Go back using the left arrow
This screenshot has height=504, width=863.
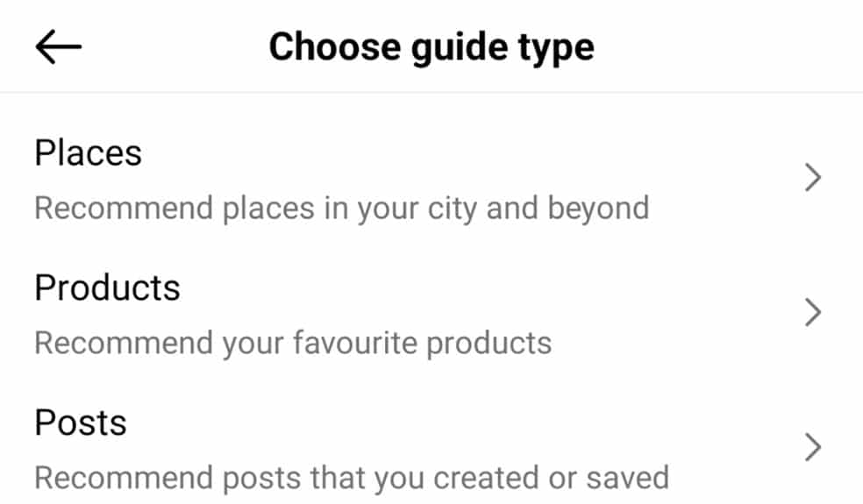58,47
